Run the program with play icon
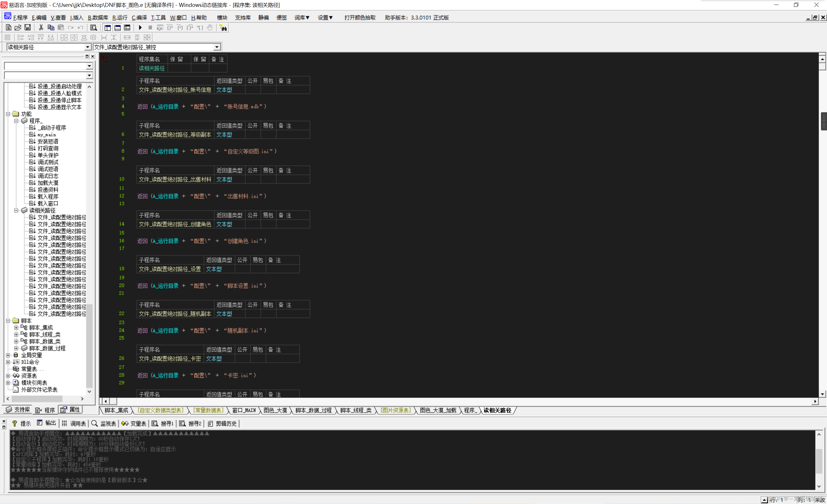Screen dimensions: 827x504 140,28
